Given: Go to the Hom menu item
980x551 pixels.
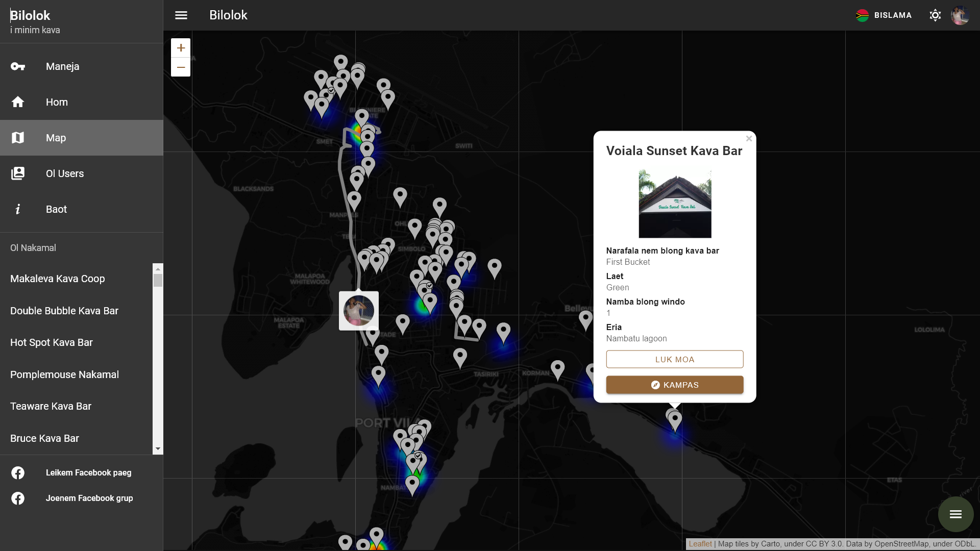Looking at the screenshot, I should [x=82, y=102].
